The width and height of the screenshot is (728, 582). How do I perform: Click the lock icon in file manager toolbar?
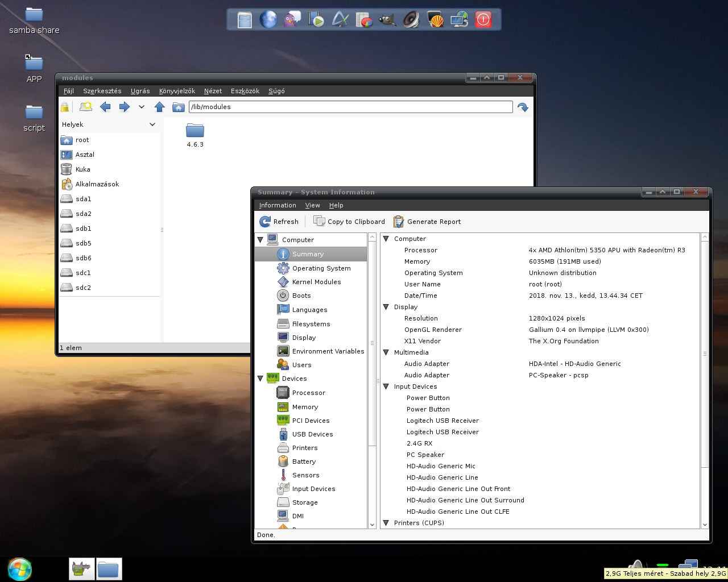click(x=65, y=107)
